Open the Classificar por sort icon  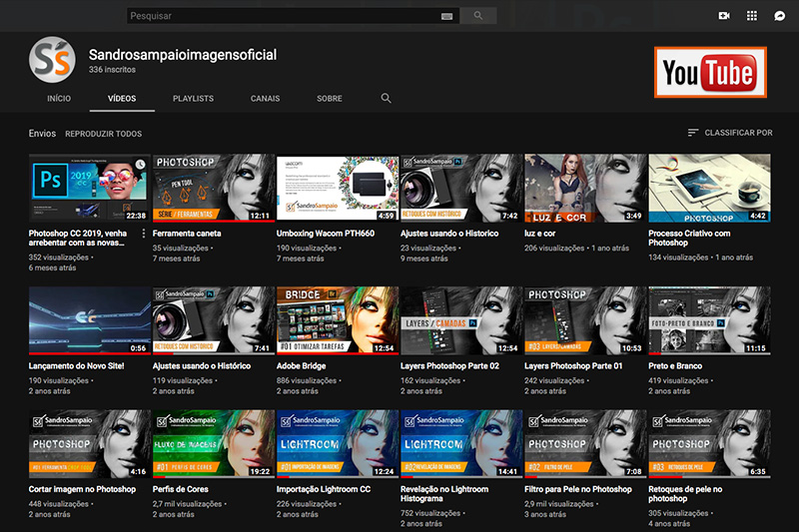692,133
